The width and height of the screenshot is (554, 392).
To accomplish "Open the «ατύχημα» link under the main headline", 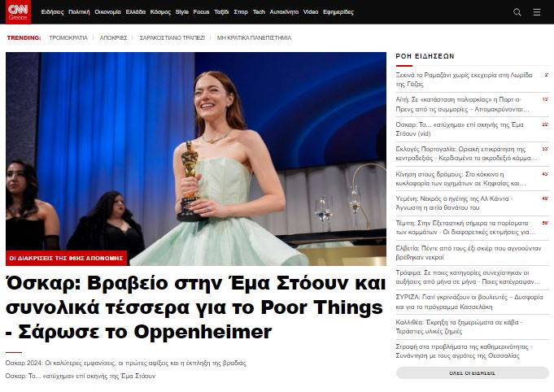I will (x=81, y=376).
